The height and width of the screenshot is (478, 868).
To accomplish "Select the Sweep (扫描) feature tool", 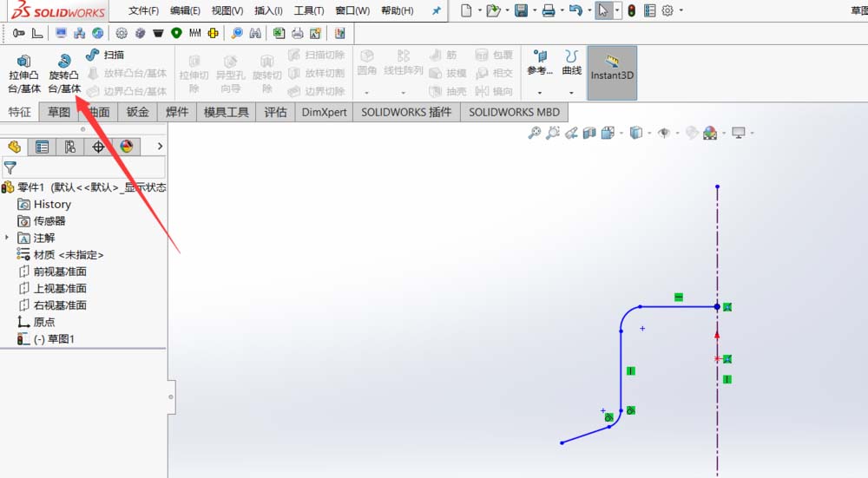I will pos(105,55).
